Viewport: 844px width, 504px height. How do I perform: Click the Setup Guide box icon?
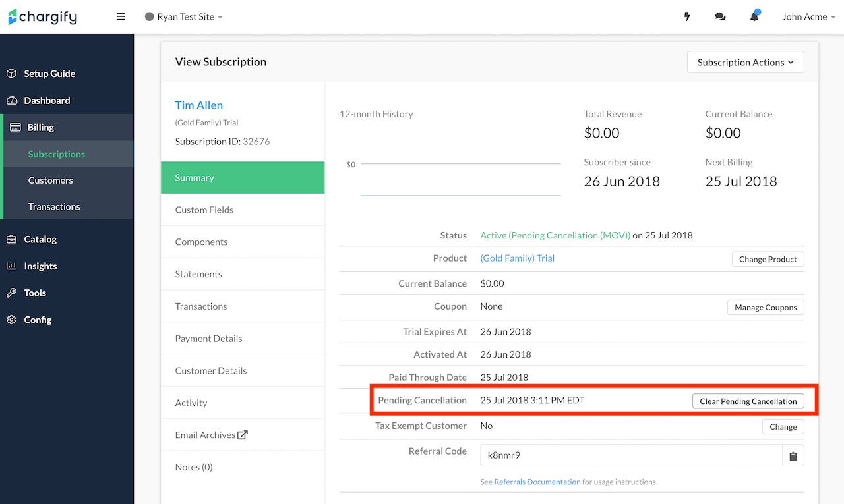click(11, 74)
